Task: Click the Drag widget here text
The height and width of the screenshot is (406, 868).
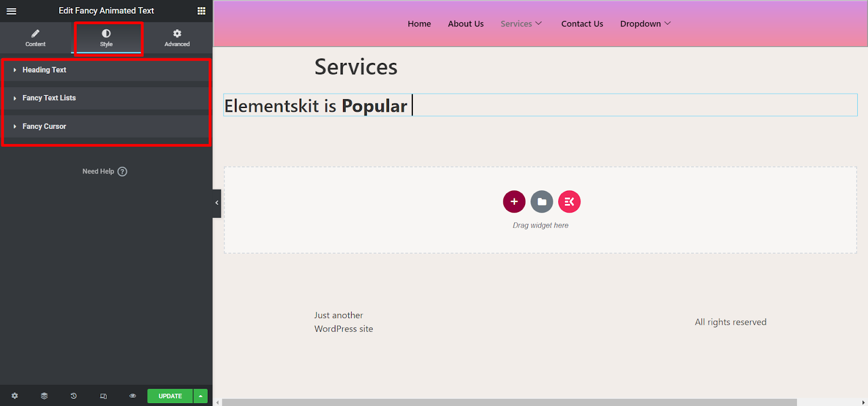Action: [x=541, y=225]
